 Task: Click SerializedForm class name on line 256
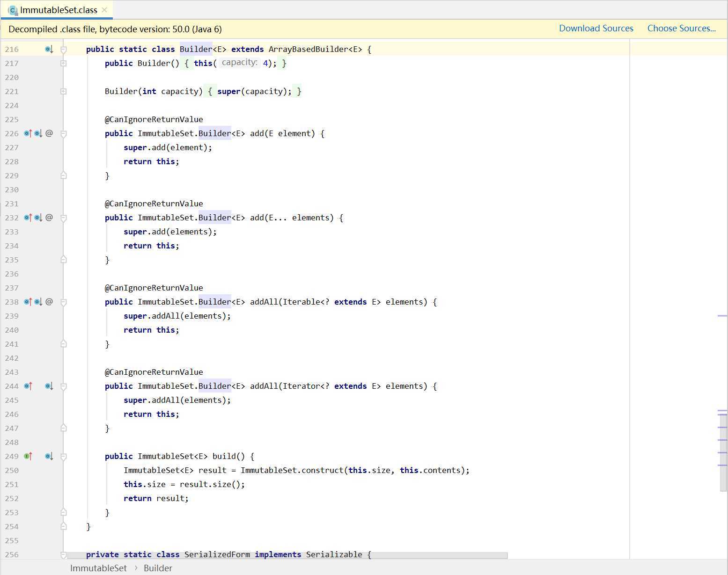217,554
